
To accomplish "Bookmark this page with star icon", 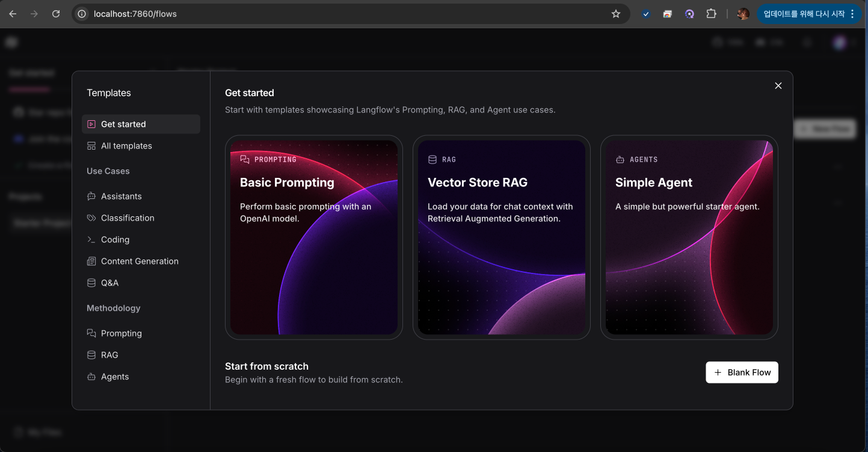I will [615, 14].
